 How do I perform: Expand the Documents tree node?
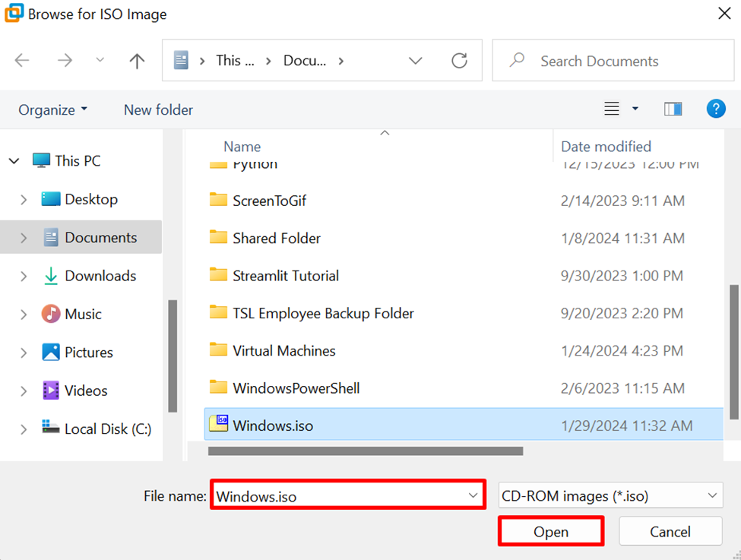pyautogui.click(x=24, y=238)
